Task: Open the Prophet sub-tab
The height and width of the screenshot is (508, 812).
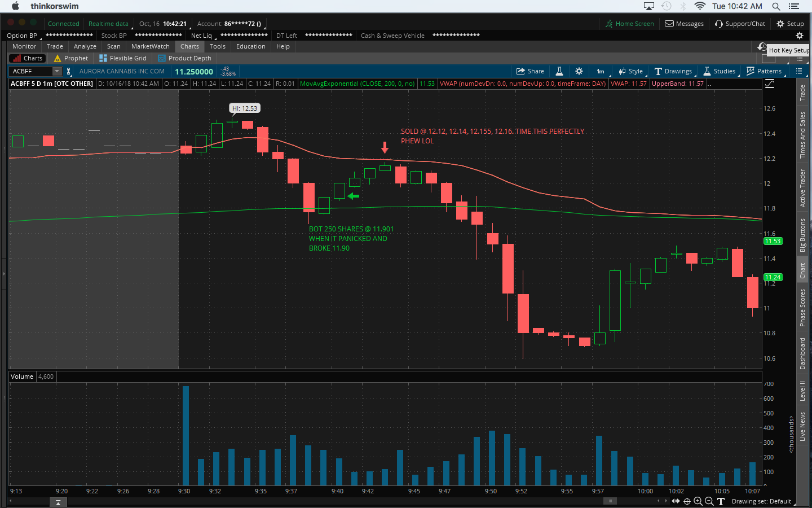Action: 71,58
